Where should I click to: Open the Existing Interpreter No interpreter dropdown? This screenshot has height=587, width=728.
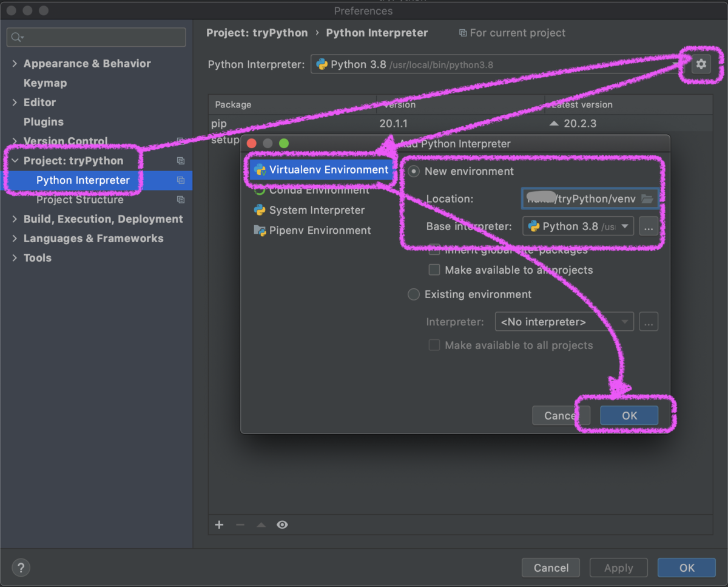click(x=564, y=322)
